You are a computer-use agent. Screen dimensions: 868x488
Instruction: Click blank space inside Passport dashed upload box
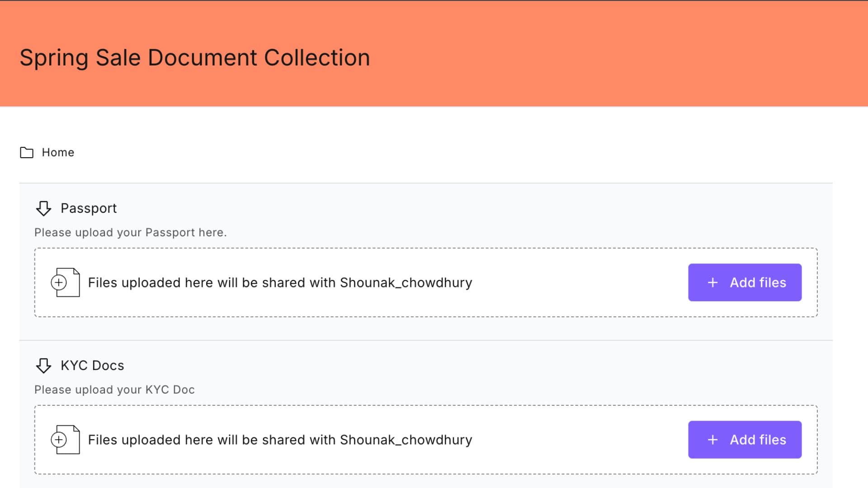579,283
